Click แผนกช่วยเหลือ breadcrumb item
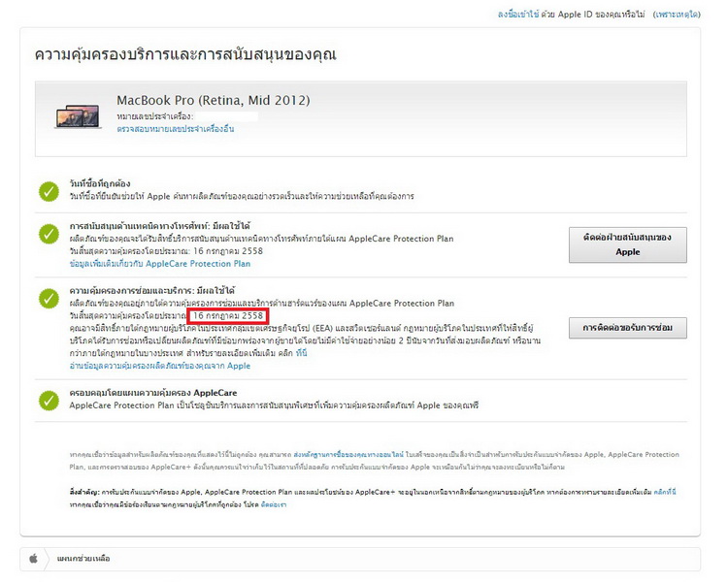The height and width of the screenshot is (582, 728). pos(83,559)
